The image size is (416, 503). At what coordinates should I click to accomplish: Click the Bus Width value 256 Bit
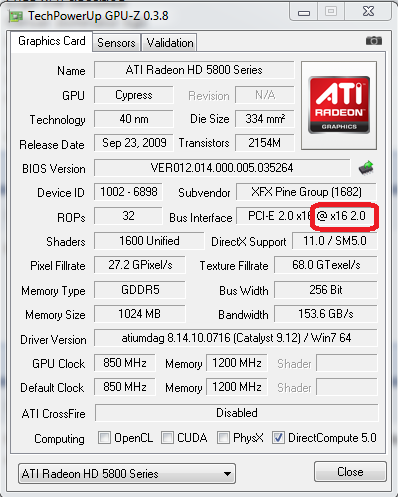coord(326,290)
